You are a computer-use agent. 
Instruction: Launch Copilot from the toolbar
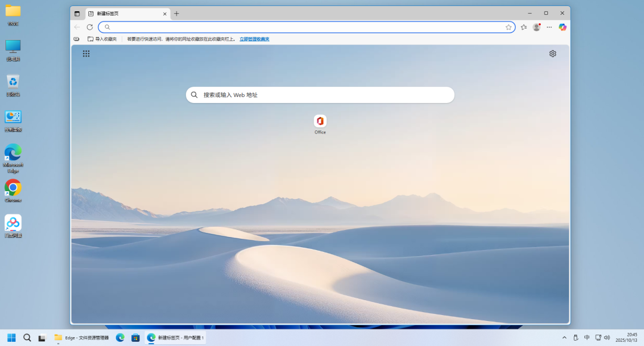coord(562,27)
